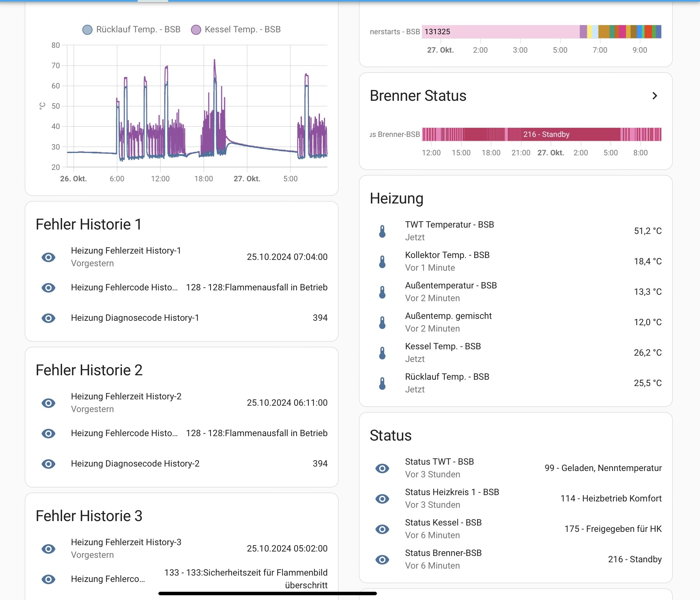Click the Kollektor Temp. value 18,4 °C
Screen dimensions: 700x600
coord(648,261)
